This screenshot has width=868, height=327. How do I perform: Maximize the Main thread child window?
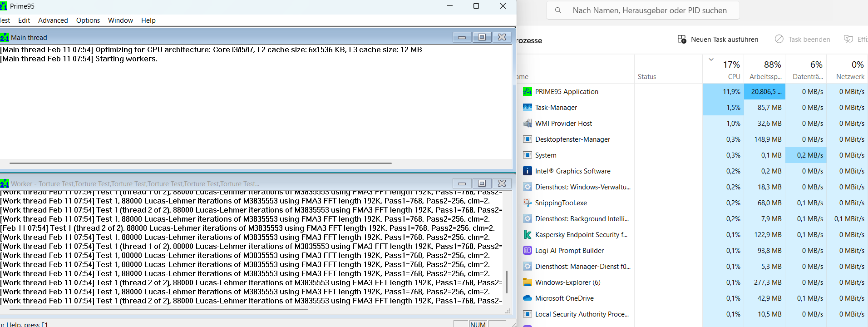click(x=482, y=37)
